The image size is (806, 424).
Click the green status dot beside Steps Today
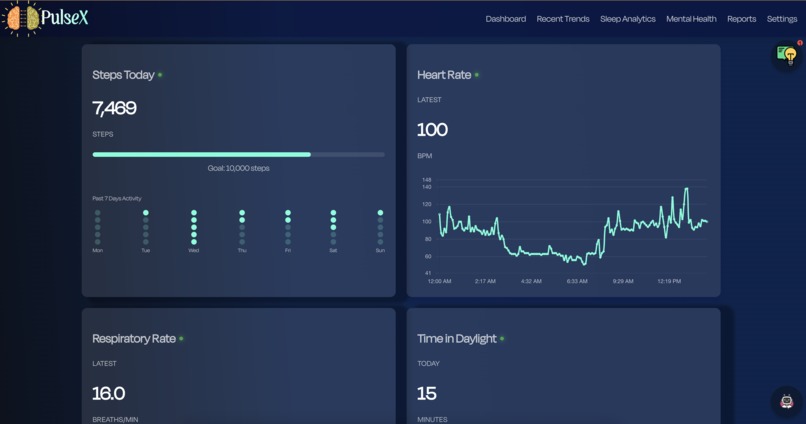[160, 75]
